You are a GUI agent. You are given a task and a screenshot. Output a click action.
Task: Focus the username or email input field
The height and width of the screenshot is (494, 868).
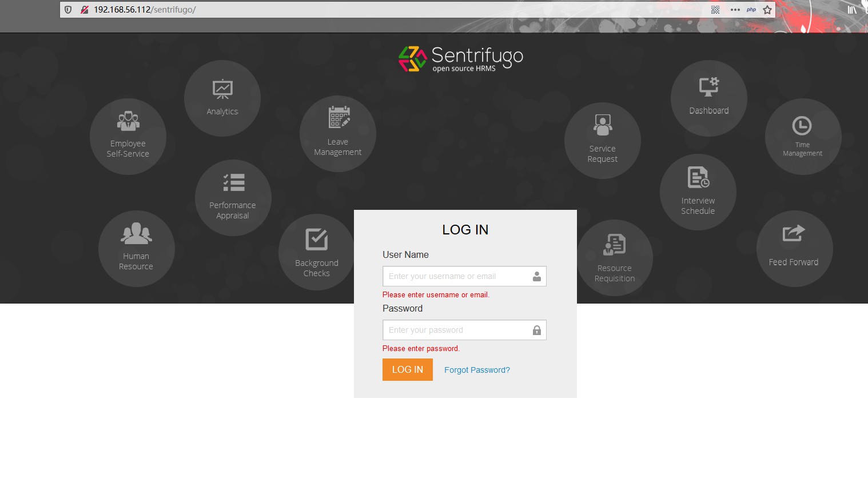pyautogui.click(x=464, y=276)
